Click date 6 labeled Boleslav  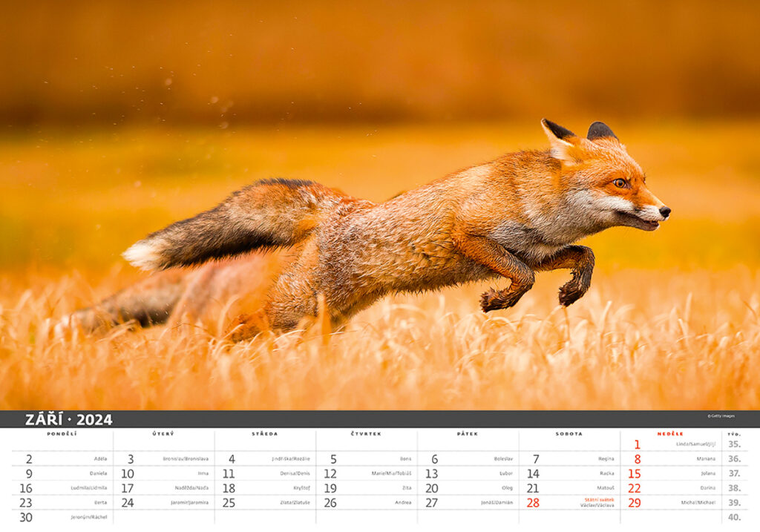(434, 459)
